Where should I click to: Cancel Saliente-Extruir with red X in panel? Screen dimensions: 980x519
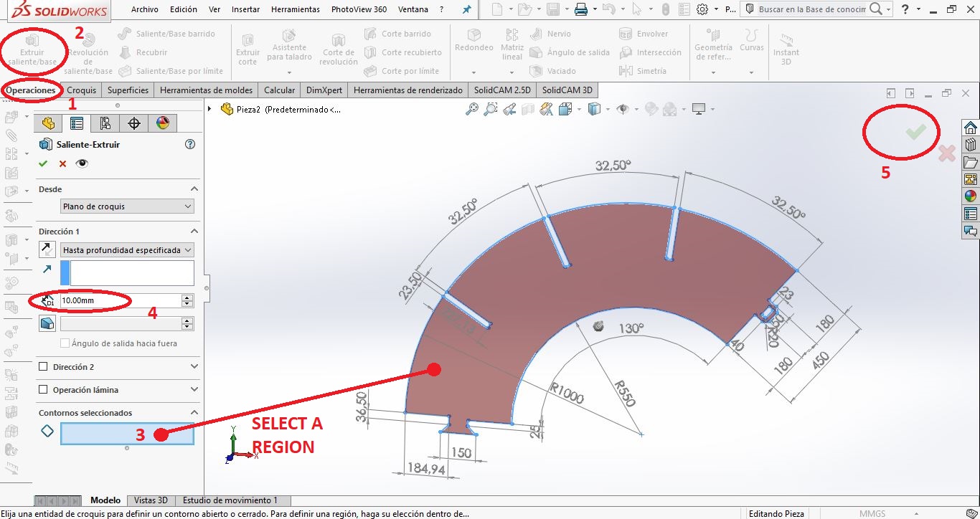coord(62,163)
